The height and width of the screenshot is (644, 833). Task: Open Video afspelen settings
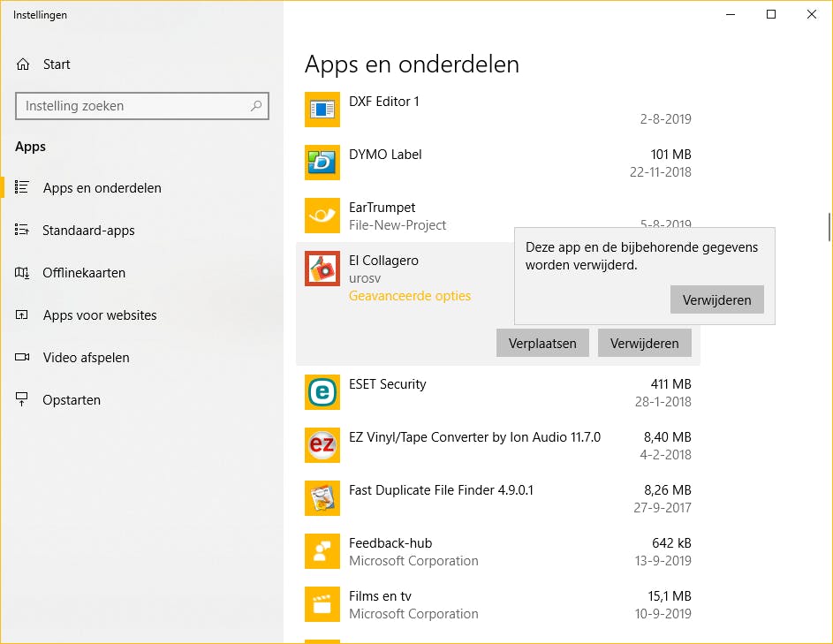(86, 358)
